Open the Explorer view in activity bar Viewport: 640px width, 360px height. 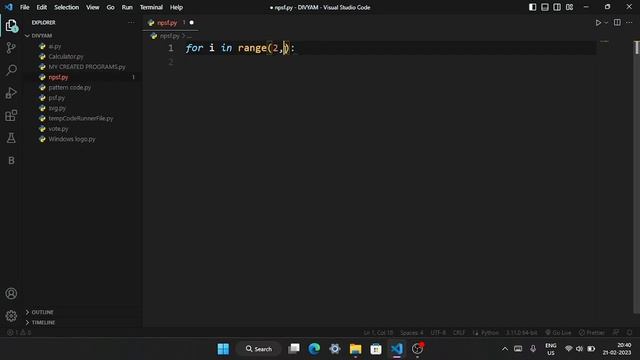pyautogui.click(x=11, y=26)
